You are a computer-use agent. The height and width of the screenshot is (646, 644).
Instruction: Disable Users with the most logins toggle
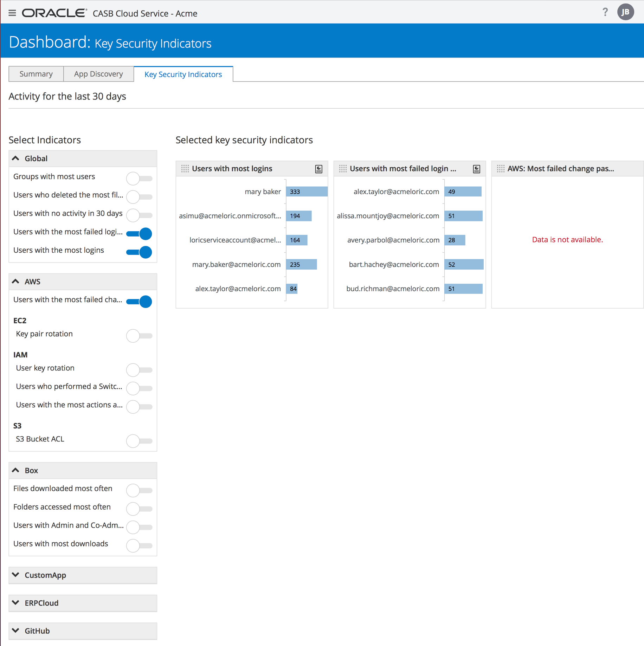click(x=139, y=252)
